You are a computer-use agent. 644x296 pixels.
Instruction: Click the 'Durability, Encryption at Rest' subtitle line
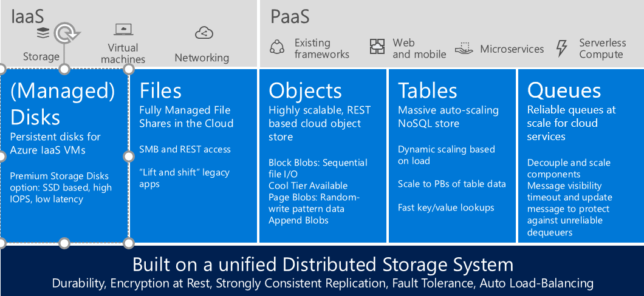click(323, 283)
